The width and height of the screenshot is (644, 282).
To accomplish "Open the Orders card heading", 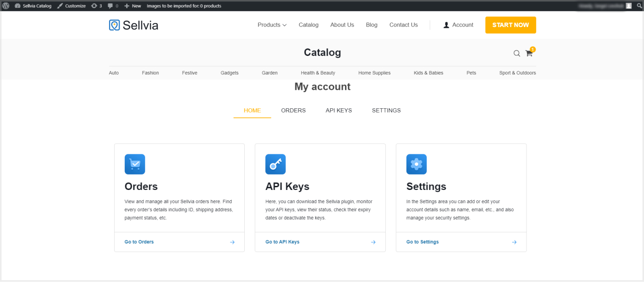I will pyautogui.click(x=141, y=186).
